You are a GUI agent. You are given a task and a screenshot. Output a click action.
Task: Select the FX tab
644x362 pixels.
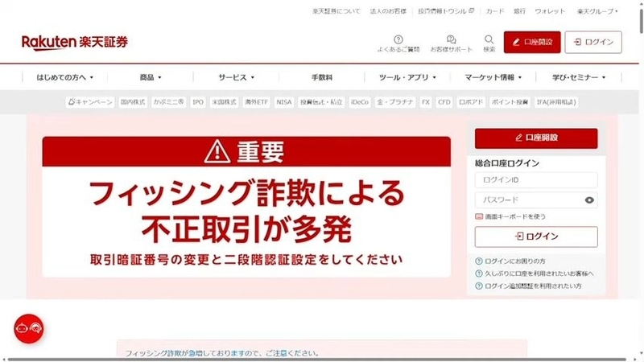click(426, 102)
